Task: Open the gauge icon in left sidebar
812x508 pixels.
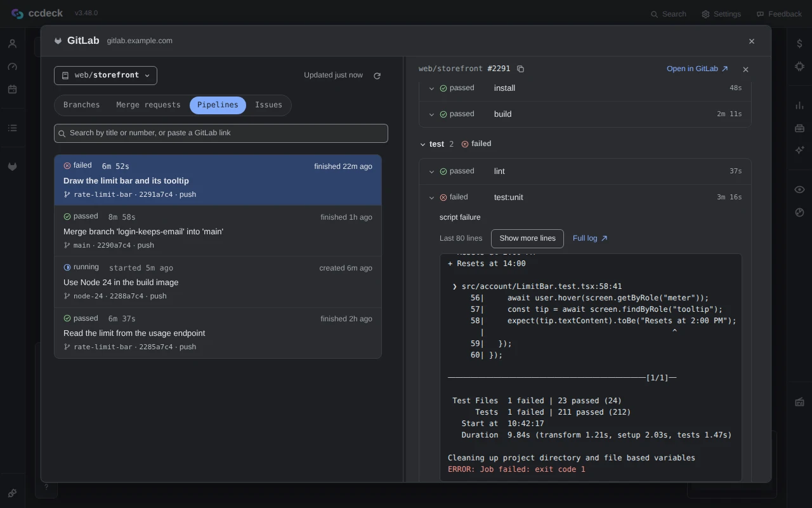Action: pyautogui.click(x=12, y=67)
